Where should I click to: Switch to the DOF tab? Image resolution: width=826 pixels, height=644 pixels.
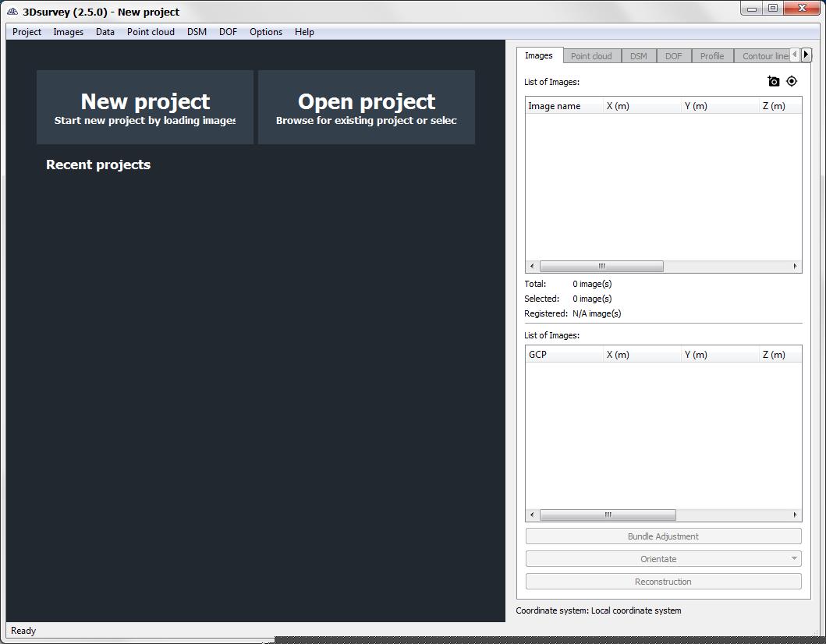click(x=673, y=56)
